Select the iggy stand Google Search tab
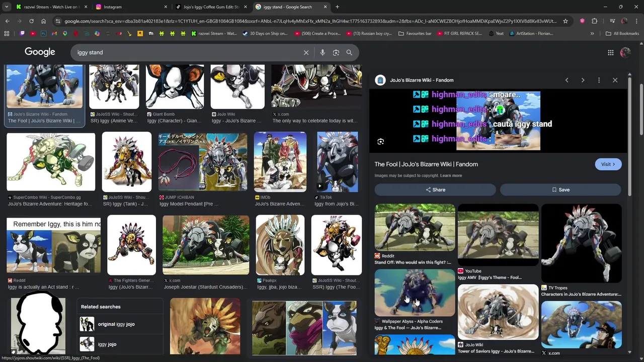 [x=291, y=7]
